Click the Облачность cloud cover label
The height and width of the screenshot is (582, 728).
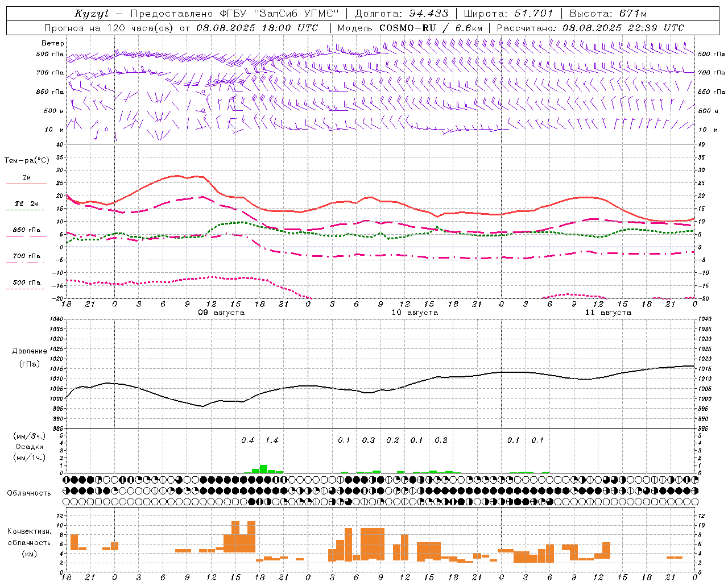tap(29, 493)
